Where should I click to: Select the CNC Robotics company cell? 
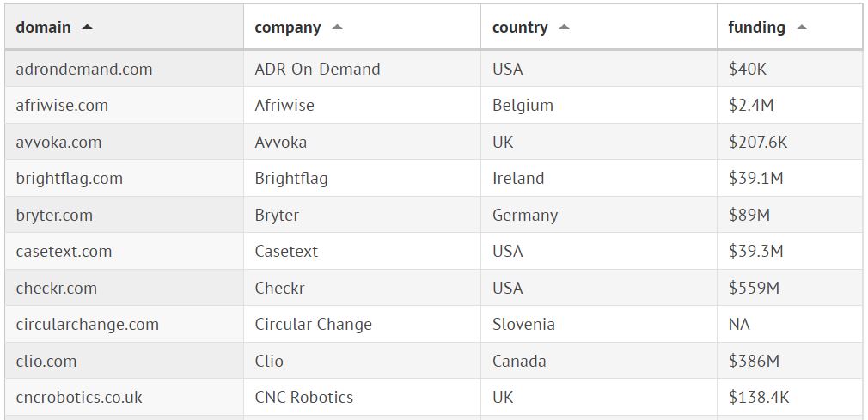(304, 397)
